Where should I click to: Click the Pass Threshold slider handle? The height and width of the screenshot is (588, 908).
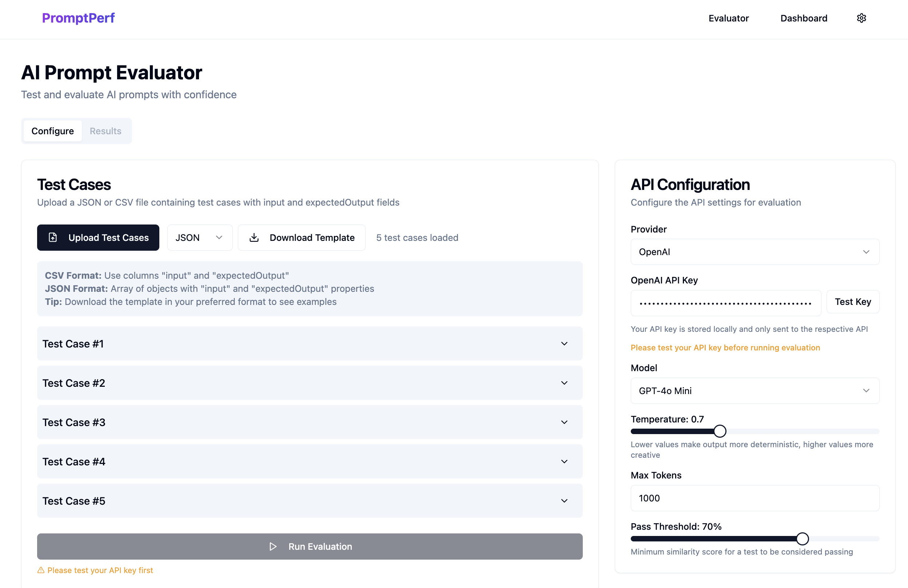[802, 539]
